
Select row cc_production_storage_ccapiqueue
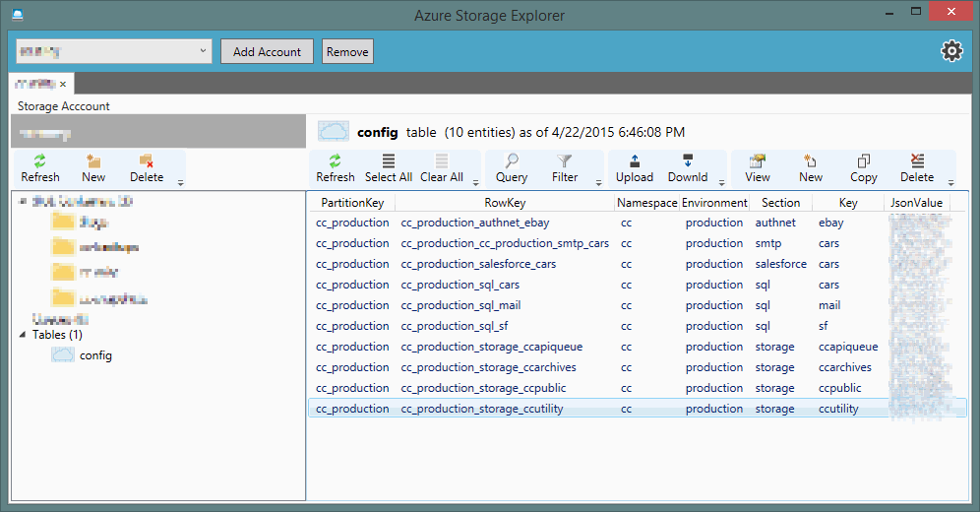638,347
